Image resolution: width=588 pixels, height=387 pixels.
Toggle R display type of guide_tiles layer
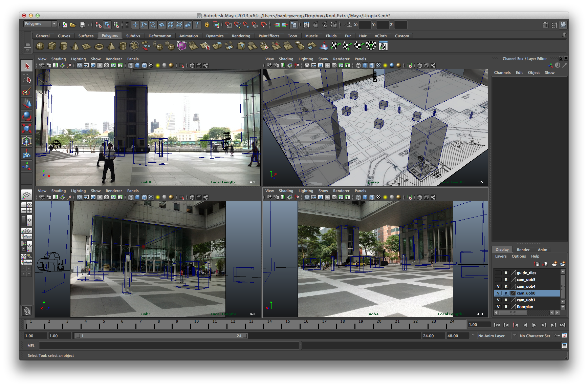506,273
